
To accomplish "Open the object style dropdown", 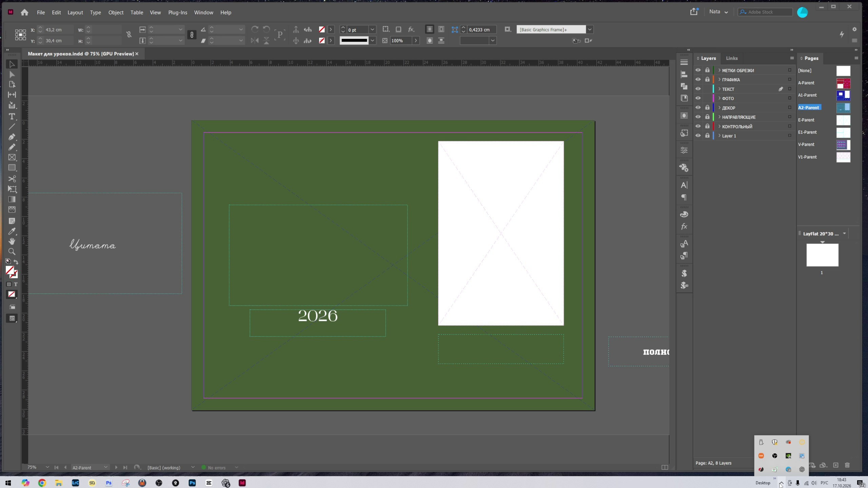I will point(590,29).
